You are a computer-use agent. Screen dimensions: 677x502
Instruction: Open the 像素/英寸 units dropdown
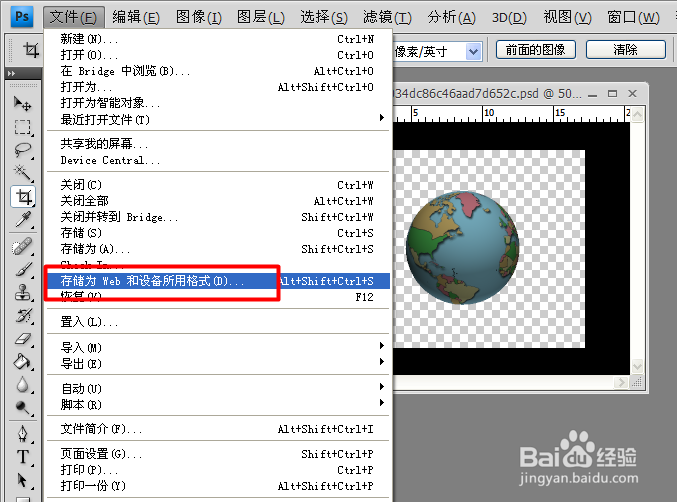click(474, 52)
